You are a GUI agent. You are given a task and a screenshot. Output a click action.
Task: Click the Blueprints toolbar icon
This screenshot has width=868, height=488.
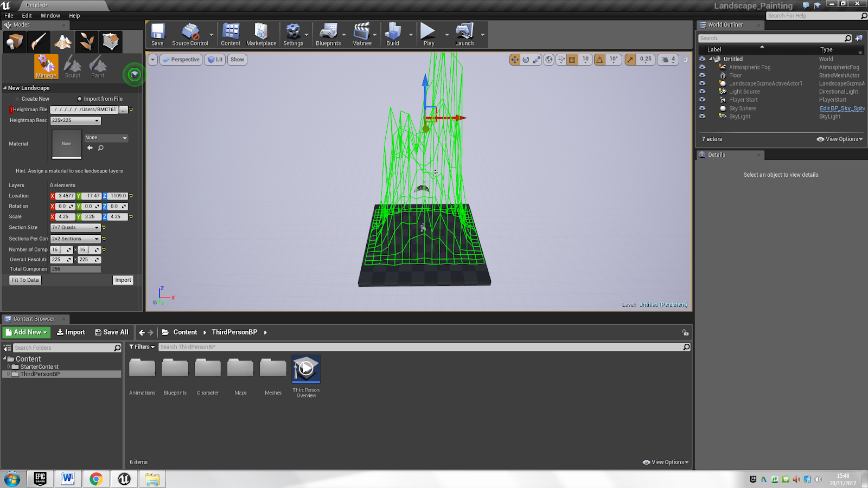click(328, 35)
